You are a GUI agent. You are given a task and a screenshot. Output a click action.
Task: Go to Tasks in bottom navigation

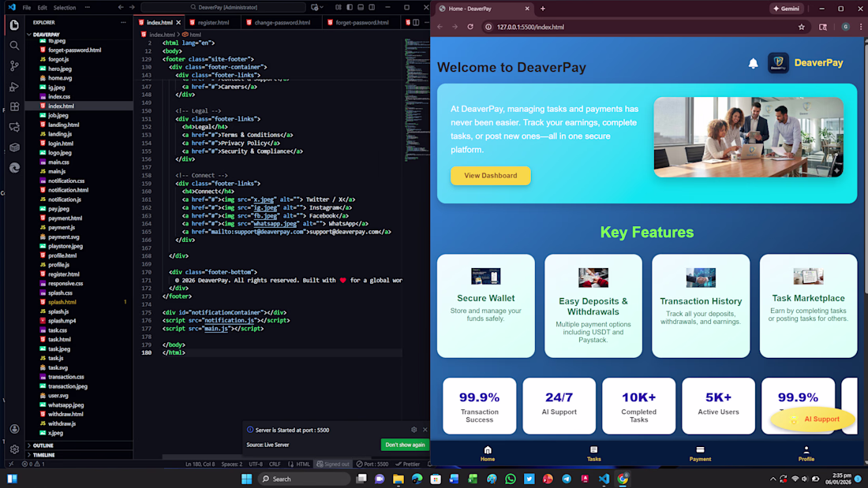(x=593, y=453)
